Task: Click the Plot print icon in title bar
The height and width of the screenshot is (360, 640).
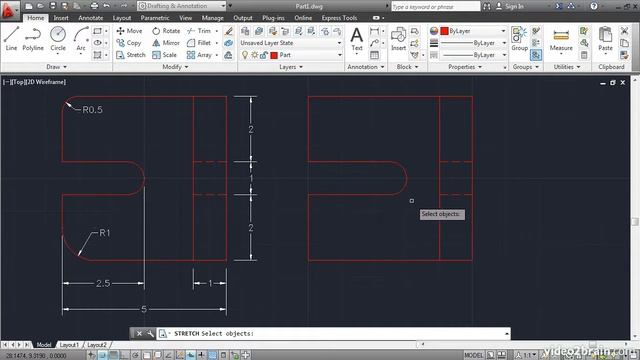Action: [94, 6]
